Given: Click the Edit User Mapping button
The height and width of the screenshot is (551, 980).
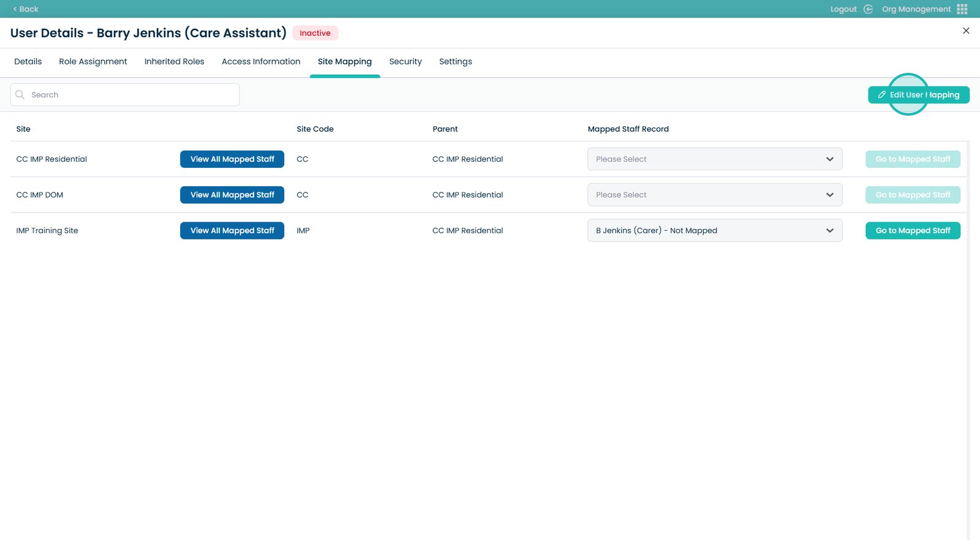Looking at the screenshot, I should pos(918,95).
